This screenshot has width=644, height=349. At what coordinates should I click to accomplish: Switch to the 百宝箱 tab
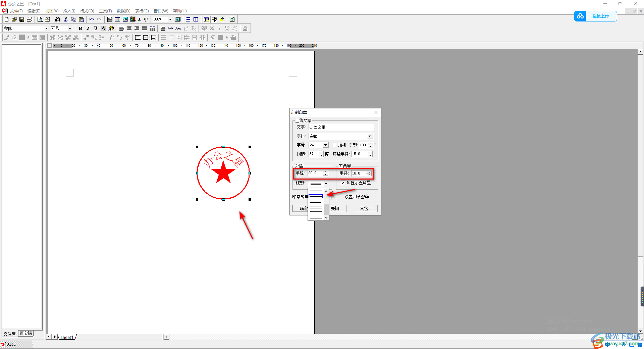pos(26,334)
